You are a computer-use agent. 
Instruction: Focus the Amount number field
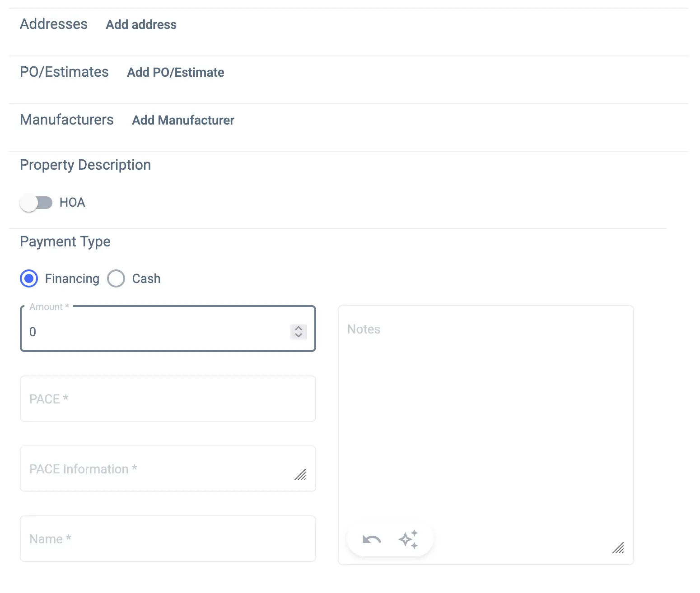tap(154, 332)
